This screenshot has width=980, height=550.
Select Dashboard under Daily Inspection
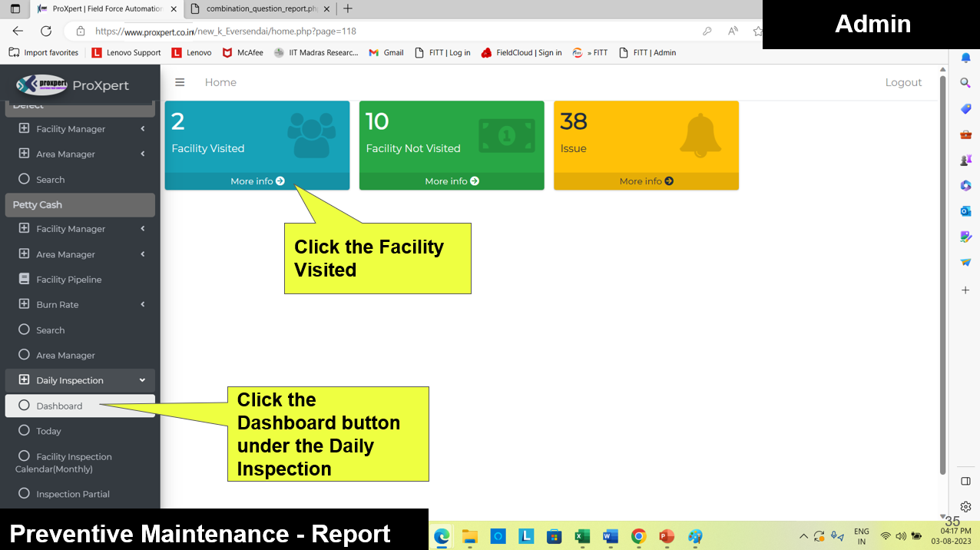click(59, 406)
